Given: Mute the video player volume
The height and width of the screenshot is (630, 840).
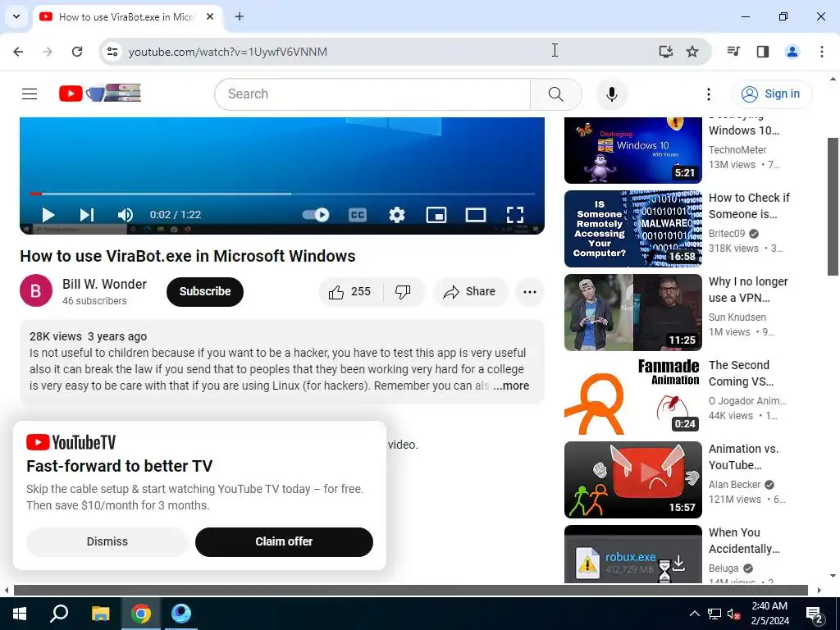Looking at the screenshot, I should 126,215.
